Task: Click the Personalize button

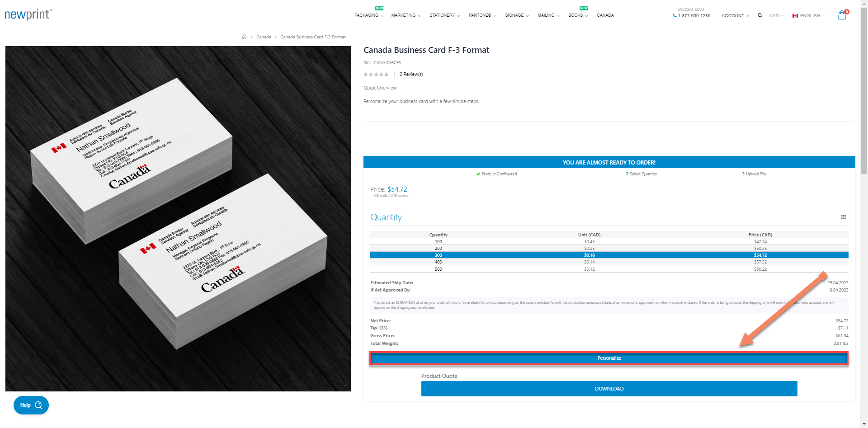Action: click(609, 358)
